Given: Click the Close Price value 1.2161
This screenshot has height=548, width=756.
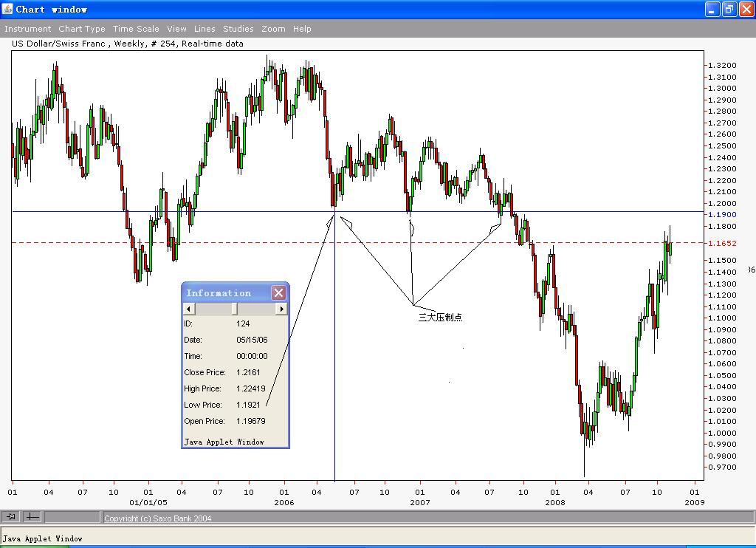Looking at the screenshot, I should pos(248,372).
